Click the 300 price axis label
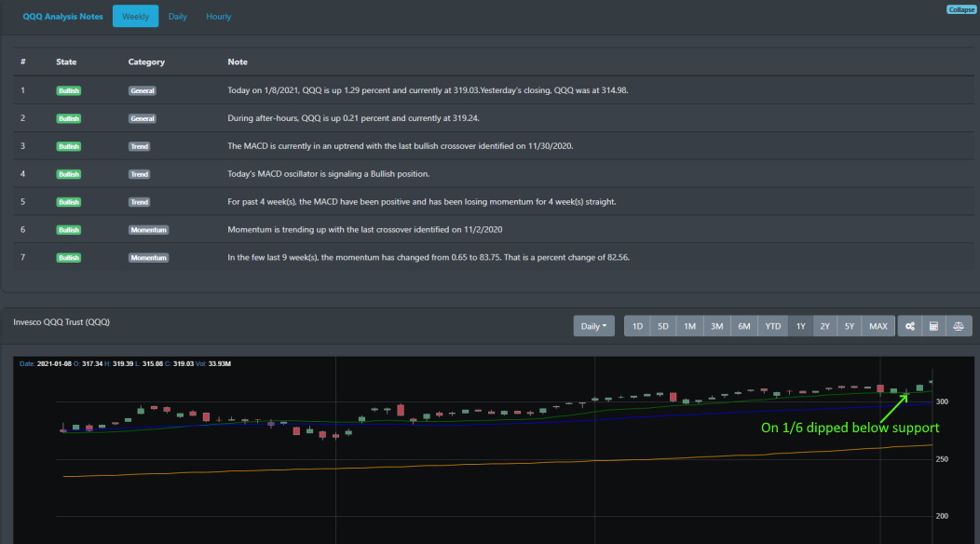 942,401
